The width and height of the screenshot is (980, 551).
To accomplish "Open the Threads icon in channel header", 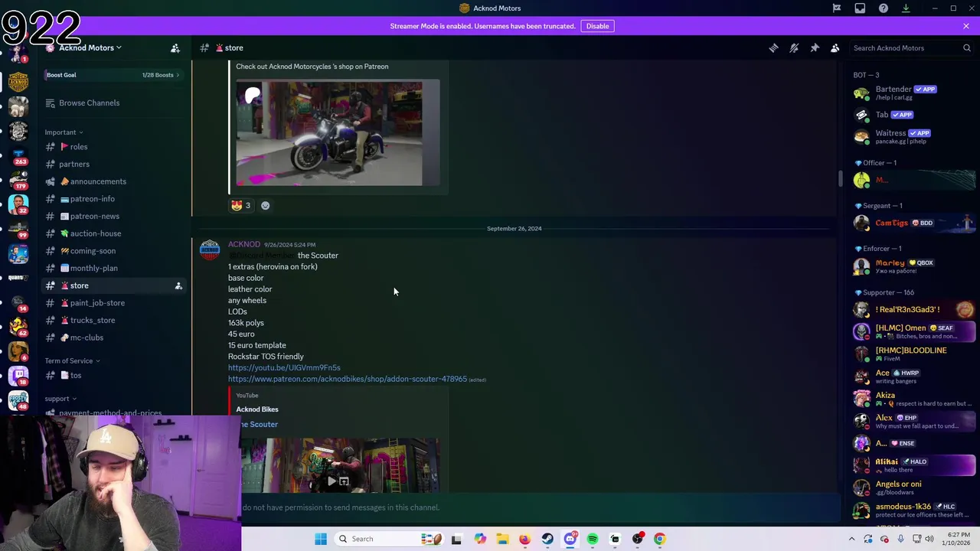I will click(x=773, y=47).
